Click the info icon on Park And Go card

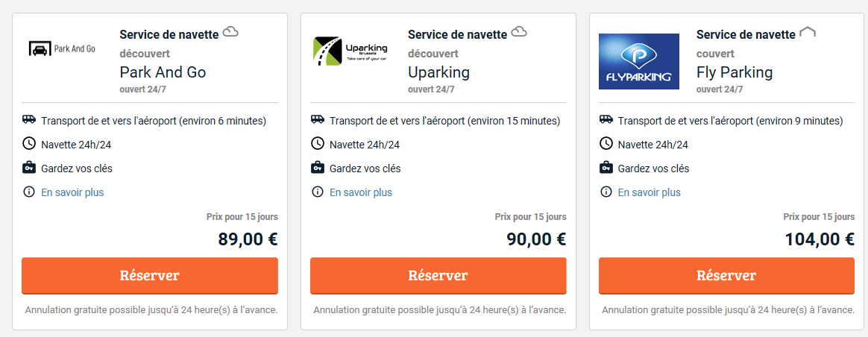[29, 192]
